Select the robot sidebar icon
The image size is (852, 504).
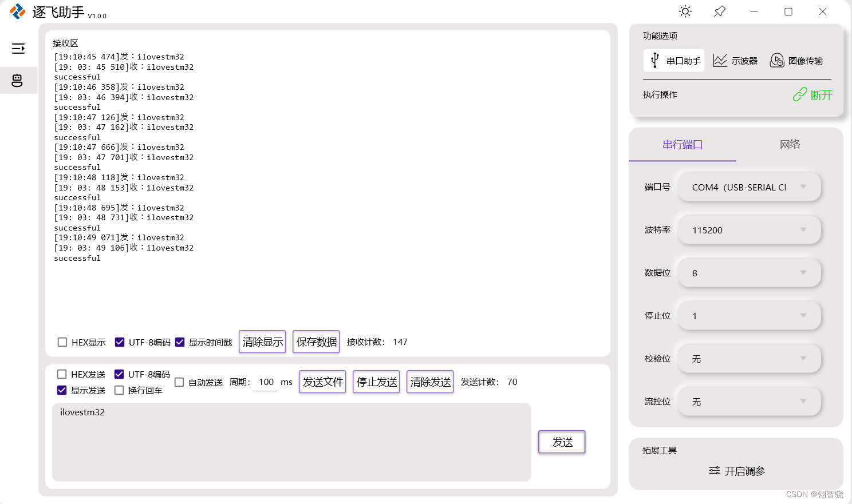point(17,81)
